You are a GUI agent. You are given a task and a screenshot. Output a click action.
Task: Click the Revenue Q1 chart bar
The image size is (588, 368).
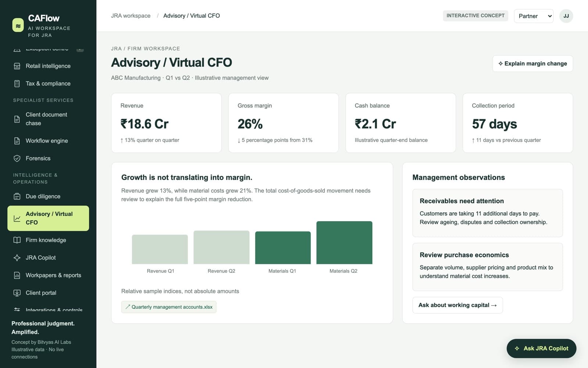(x=160, y=250)
